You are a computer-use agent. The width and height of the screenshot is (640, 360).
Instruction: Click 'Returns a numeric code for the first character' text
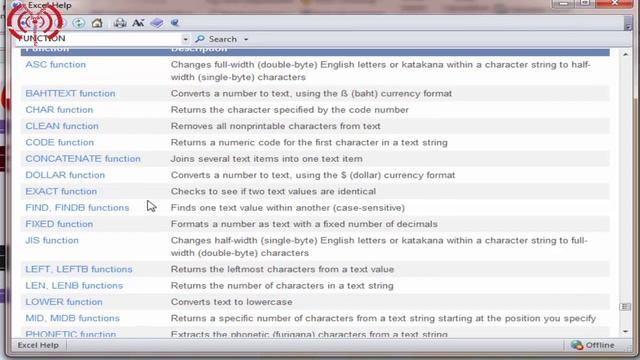pyautogui.click(x=309, y=142)
